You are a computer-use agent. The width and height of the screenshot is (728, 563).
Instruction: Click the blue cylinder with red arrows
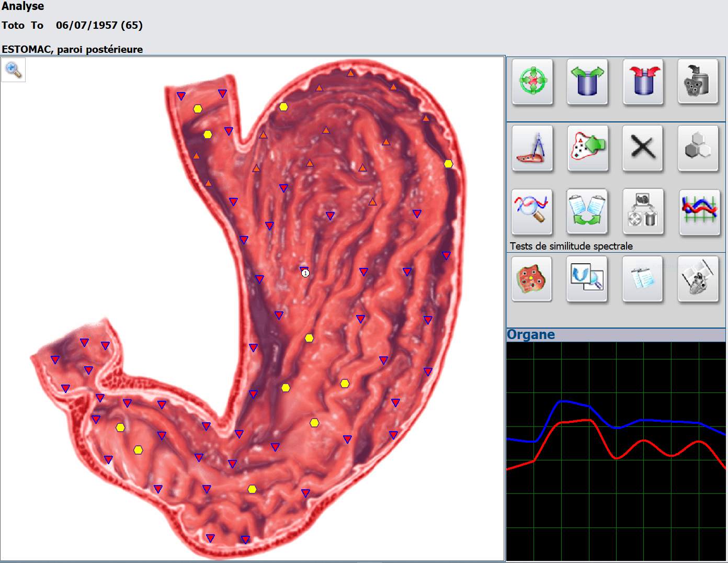click(x=643, y=82)
